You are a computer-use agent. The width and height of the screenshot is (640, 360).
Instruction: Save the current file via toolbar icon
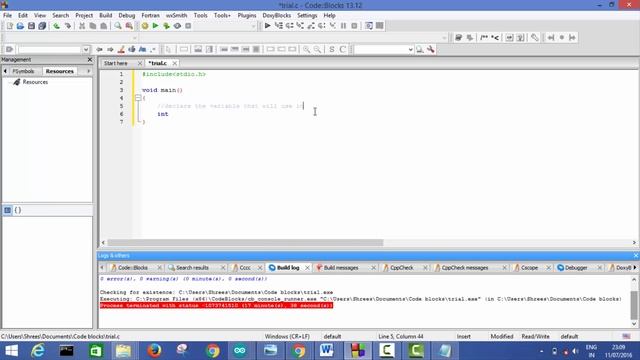coord(31,26)
